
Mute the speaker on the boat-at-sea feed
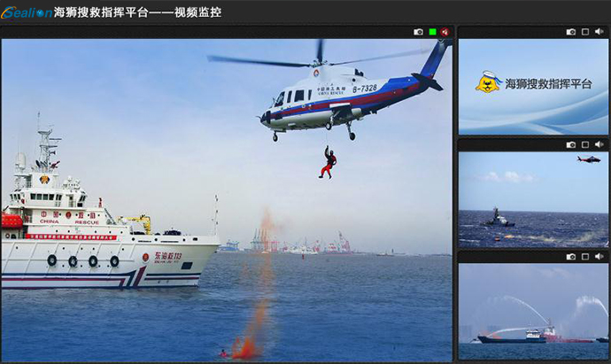599,144
